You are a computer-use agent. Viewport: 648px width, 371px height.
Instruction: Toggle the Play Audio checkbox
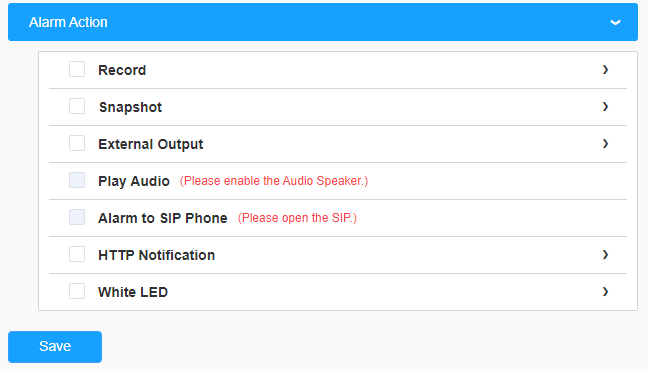point(77,180)
